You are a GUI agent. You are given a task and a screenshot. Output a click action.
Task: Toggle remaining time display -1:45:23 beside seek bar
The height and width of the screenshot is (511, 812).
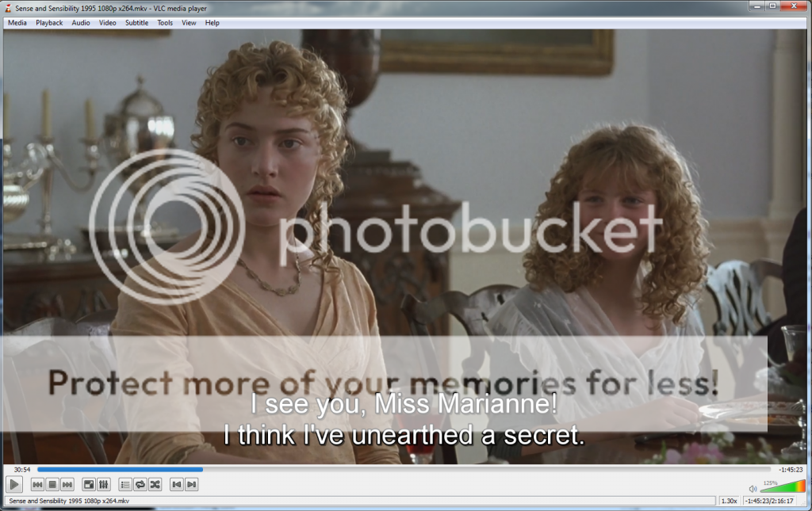[x=791, y=470]
